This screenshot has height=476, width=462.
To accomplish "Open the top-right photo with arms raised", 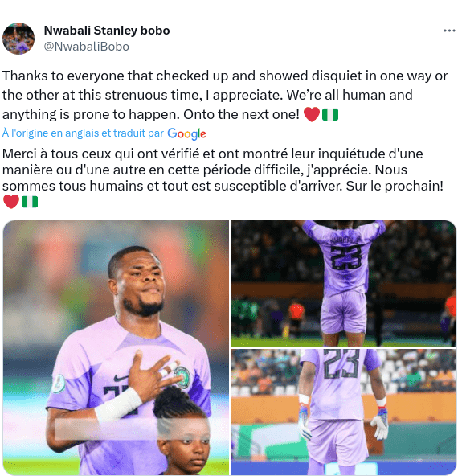I will [x=343, y=284].
